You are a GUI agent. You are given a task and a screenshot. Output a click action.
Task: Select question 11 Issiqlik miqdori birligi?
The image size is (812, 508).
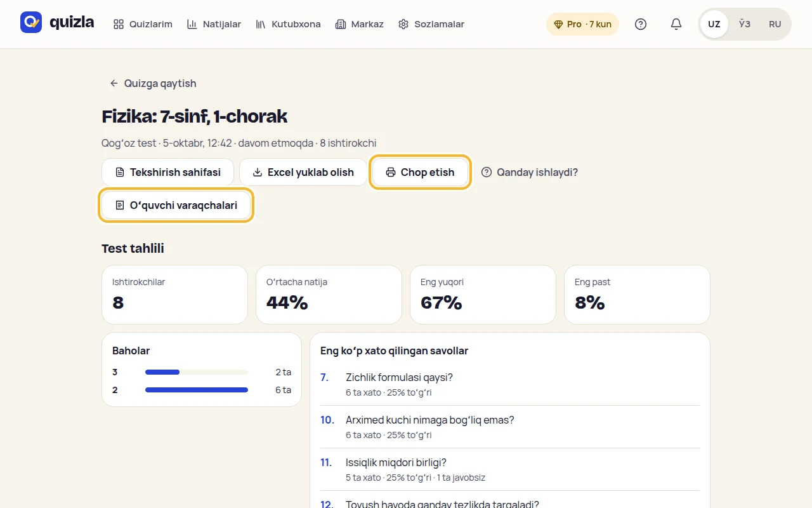[510, 469]
